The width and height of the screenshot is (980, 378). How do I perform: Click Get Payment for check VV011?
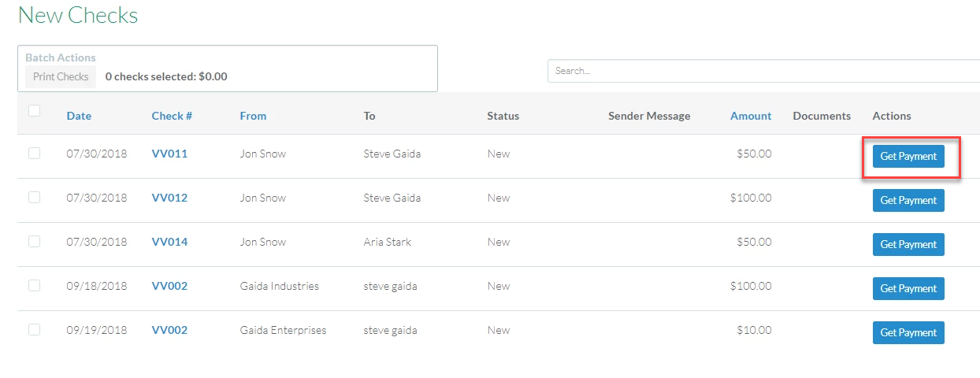(908, 156)
